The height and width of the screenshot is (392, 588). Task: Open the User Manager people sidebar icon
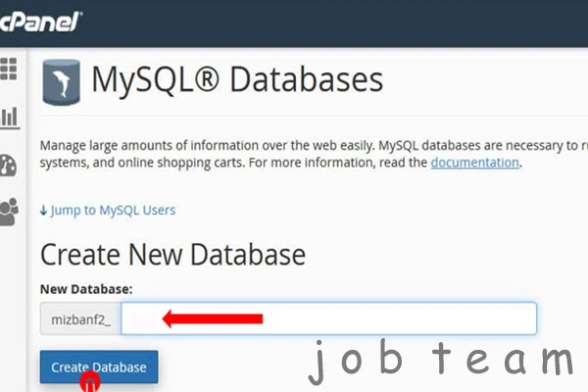coord(9,211)
